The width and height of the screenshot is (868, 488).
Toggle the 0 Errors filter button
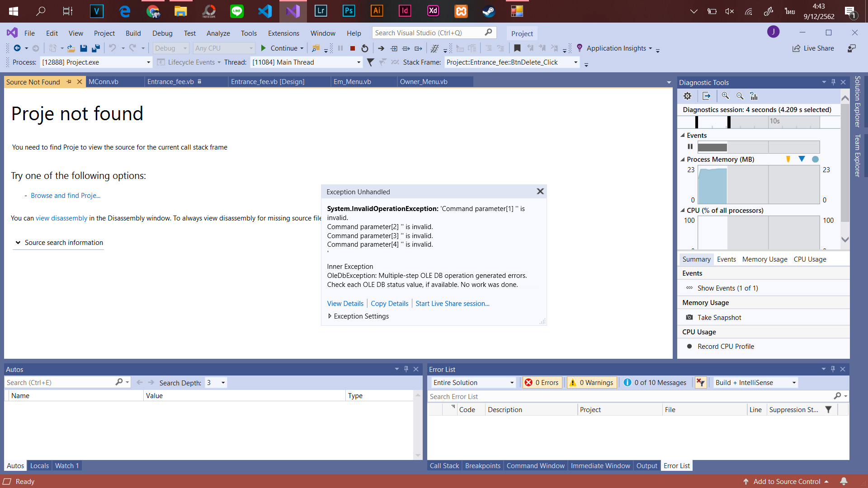[x=542, y=383]
